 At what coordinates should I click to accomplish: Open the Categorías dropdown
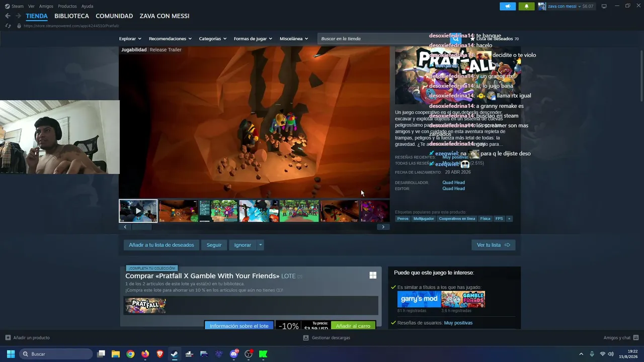coord(213,39)
